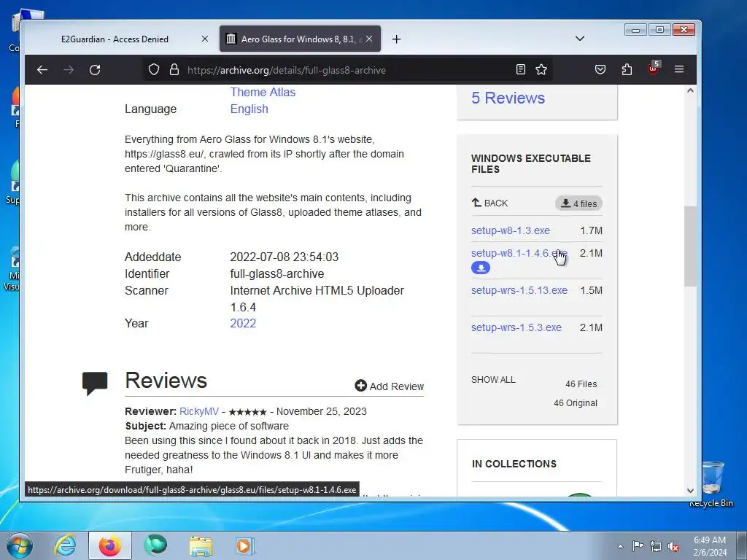Image resolution: width=747 pixels, height=560 pixels.
Task: Open the 2022 year link
Action: (x=243, y=323)
